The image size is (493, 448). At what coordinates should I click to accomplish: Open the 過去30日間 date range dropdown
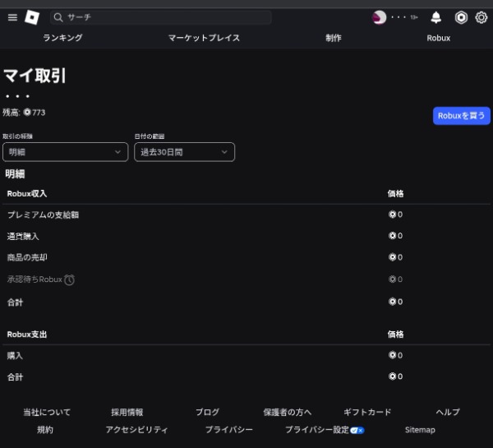click(x=184, y=152)
